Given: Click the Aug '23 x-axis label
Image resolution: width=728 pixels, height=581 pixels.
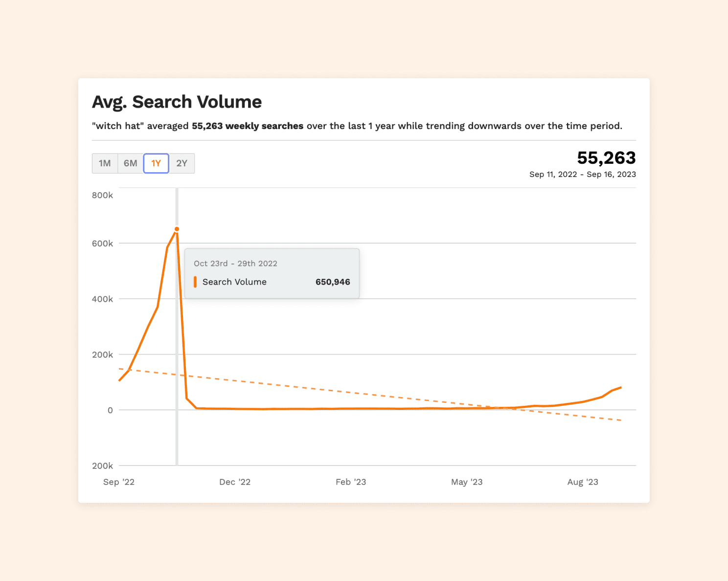Looking at the screenshot, I should point(583,482).
